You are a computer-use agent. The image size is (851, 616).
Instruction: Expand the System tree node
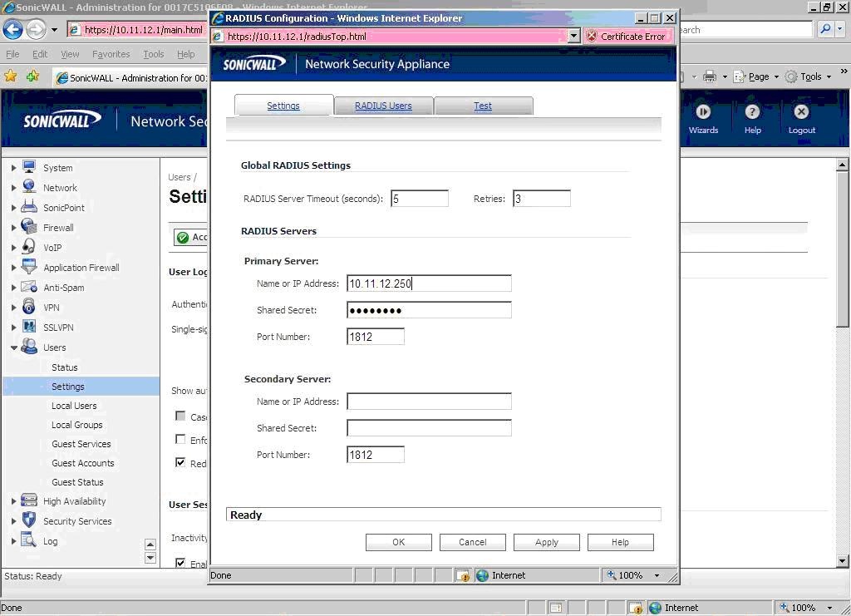click(x=13, y=168)
